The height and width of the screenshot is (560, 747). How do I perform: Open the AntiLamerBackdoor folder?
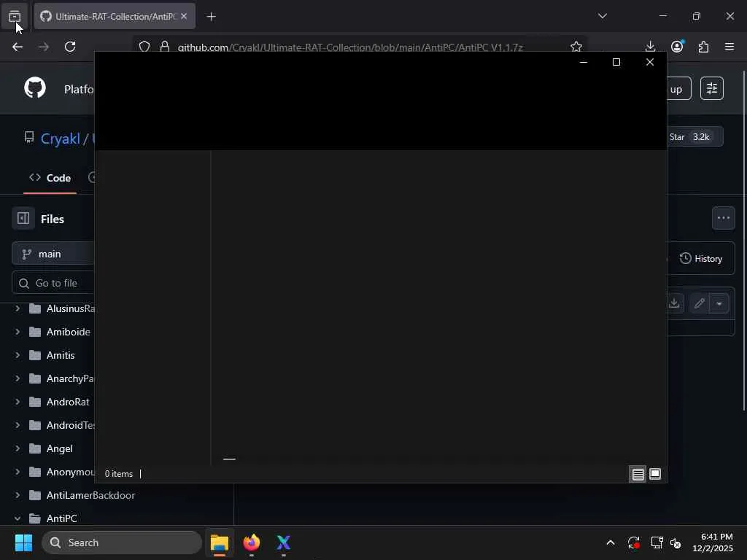click(x=82, y=495)
